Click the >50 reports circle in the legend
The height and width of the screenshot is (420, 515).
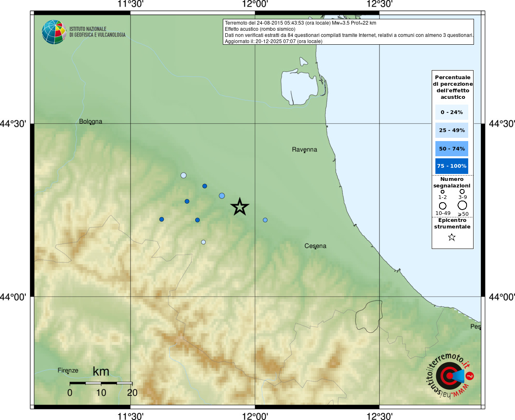[462, 205]
